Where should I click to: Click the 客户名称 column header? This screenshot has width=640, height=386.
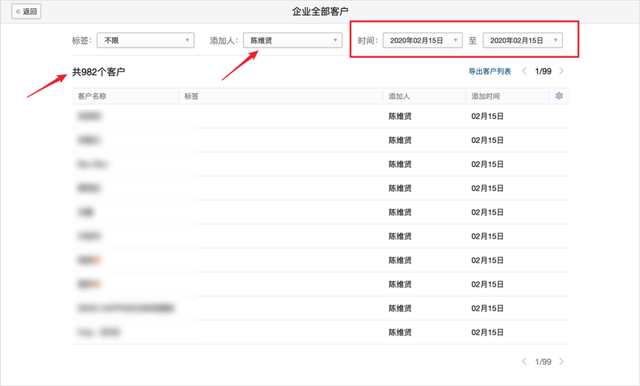click(x=92, y=96)
